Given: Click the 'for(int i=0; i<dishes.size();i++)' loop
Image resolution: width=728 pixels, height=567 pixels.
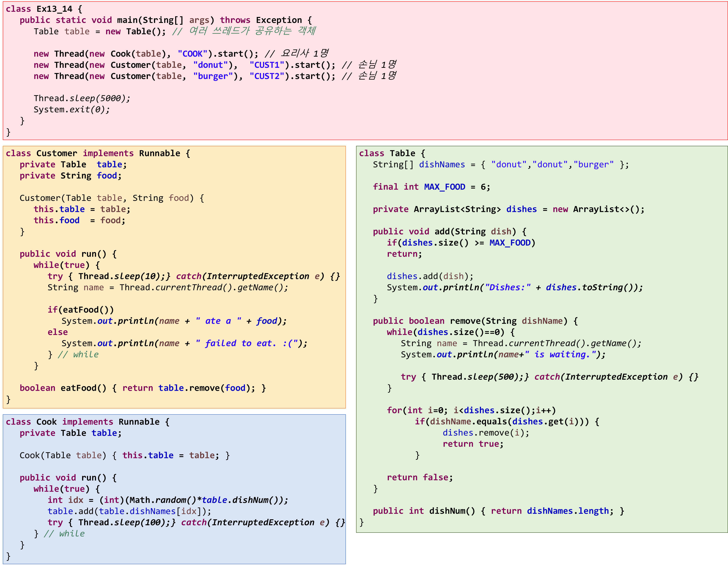Looking at the screenshot, I should [x=471, y=411].
